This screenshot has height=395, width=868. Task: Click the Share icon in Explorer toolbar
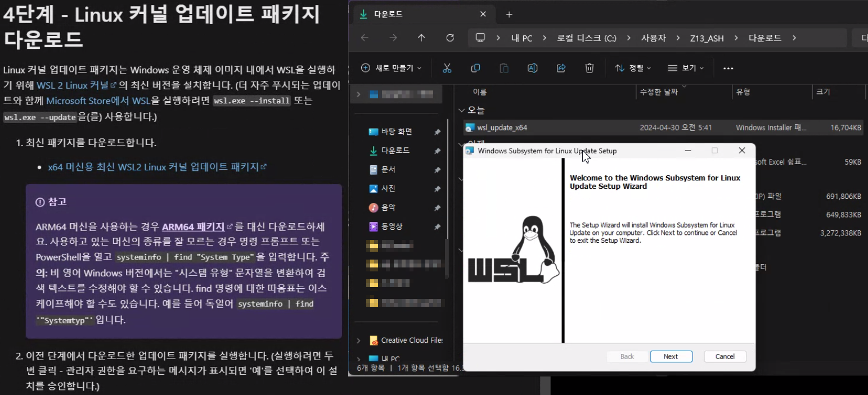561,68
